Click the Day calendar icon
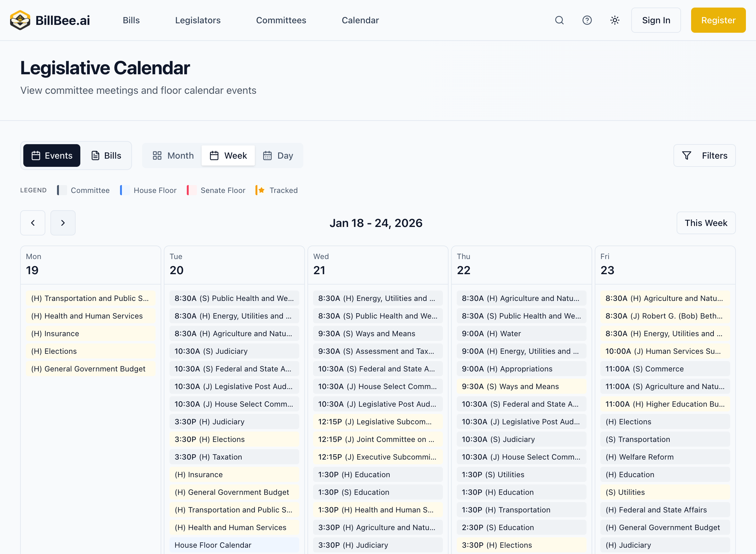 click(267, 155)
